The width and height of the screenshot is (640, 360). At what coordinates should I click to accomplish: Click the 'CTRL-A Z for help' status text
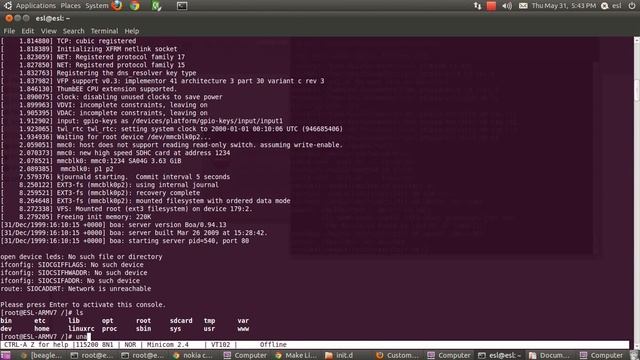click(x=36, y=345)
